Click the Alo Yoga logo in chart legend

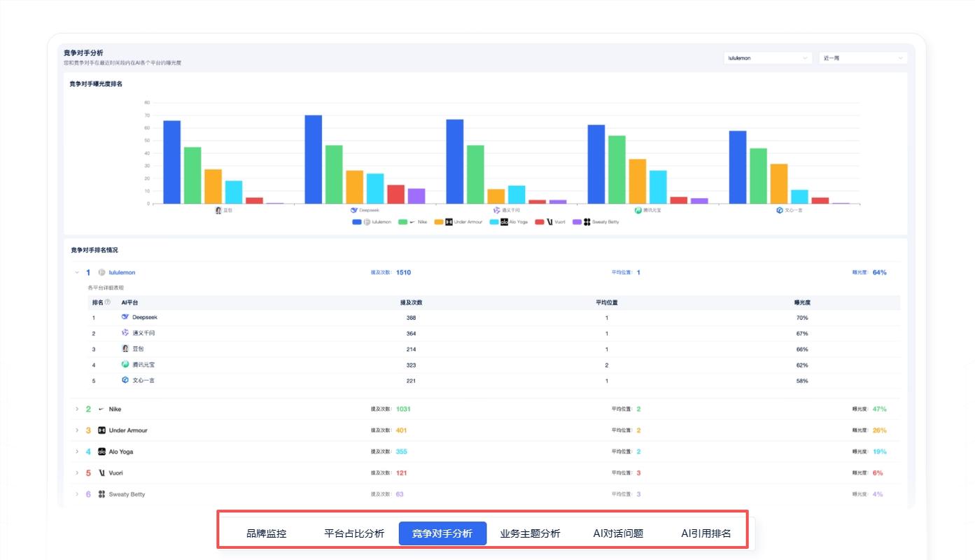click(x=504, y=222)
